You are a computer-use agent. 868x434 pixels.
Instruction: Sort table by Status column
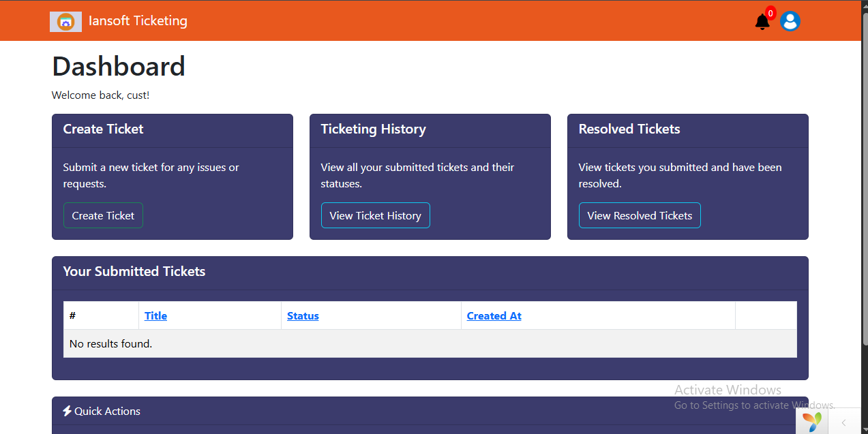point(303,315)
